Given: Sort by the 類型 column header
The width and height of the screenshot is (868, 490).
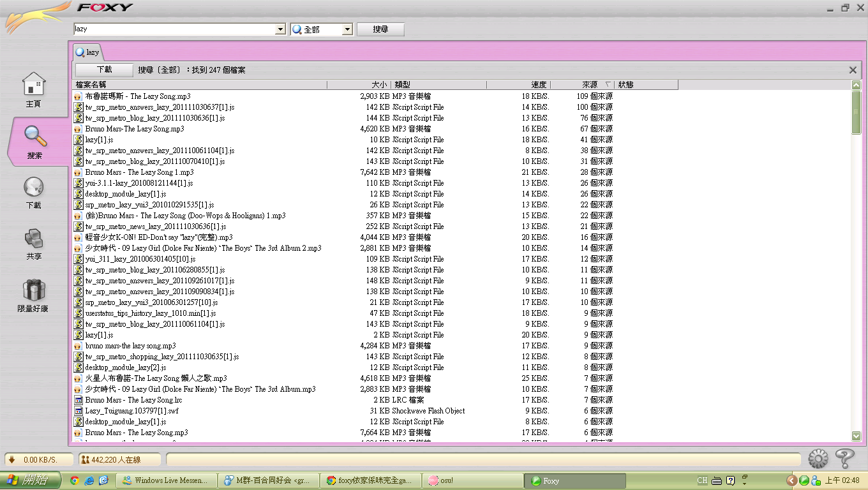Looking at the screenshot, I should 438,85.
